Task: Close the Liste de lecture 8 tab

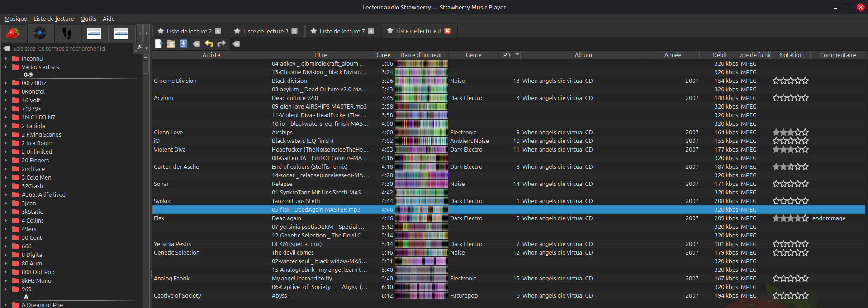Action: (x=447, y=31)
